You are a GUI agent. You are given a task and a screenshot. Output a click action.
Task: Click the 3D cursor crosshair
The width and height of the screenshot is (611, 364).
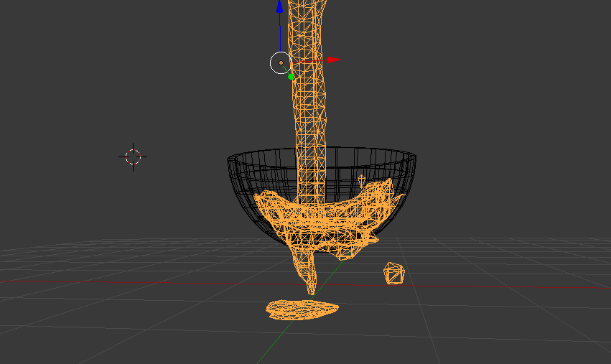tap(133, 157)
